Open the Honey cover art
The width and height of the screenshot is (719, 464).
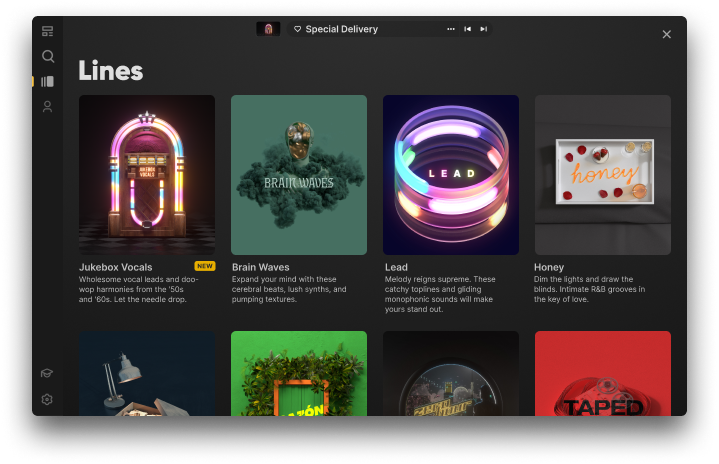[603, 175]
